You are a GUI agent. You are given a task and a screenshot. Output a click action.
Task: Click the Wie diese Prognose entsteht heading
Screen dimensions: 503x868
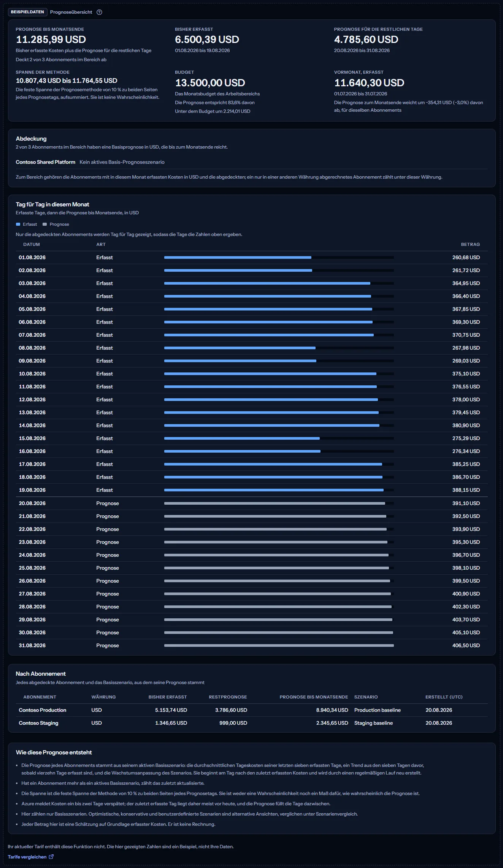pos(54,752)
